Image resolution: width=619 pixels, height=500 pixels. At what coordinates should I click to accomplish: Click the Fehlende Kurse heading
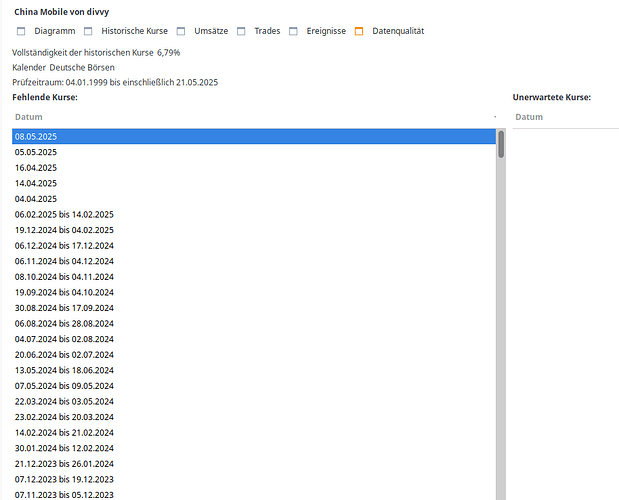coord(45,97)
